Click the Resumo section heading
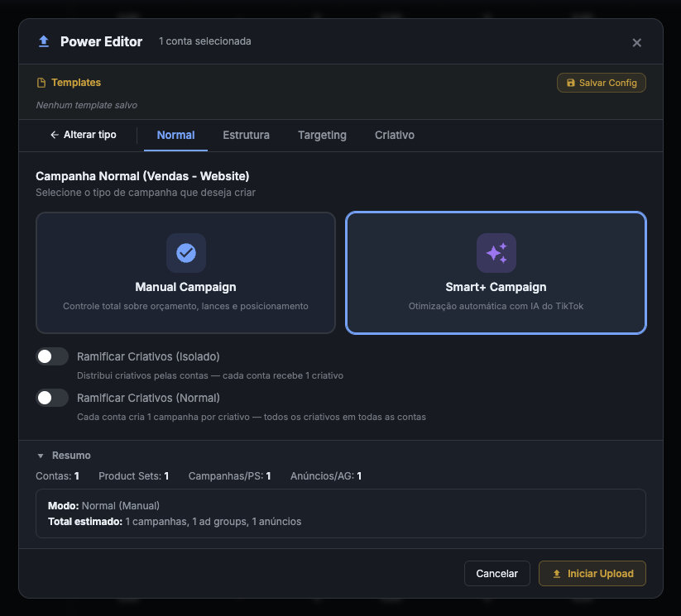Image resolution: width=681 pixels, height=616 pixels. coord(71,456)
